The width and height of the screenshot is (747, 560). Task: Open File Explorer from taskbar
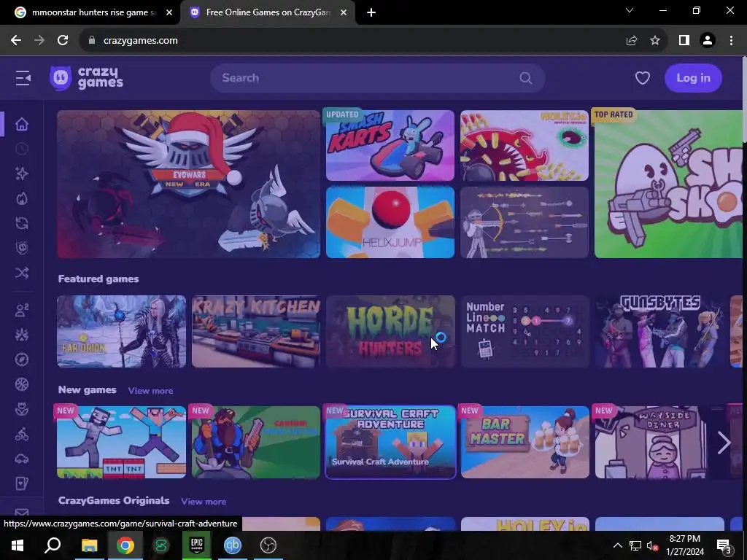click(x=89, y=545)
